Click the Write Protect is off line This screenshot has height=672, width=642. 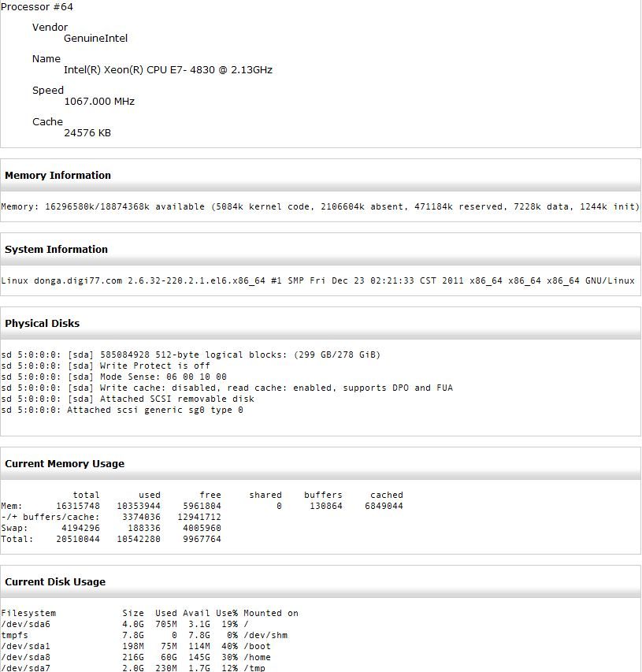tap(106, 366)
